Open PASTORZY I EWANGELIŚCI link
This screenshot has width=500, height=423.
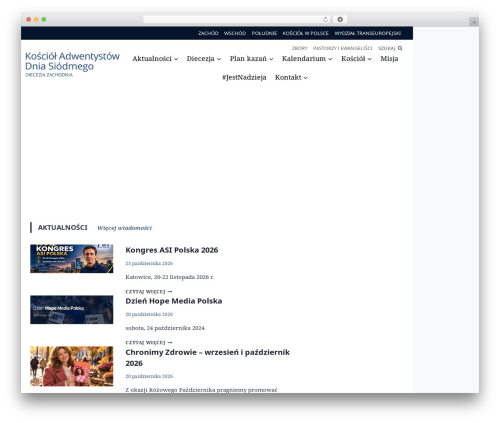pos(342,48)
